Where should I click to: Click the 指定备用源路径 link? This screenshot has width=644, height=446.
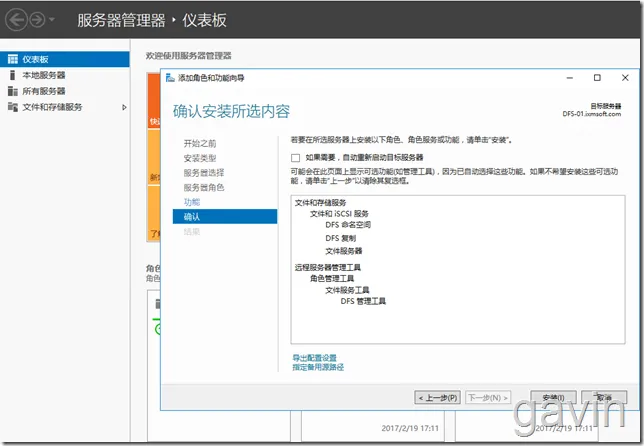(318, 367)
